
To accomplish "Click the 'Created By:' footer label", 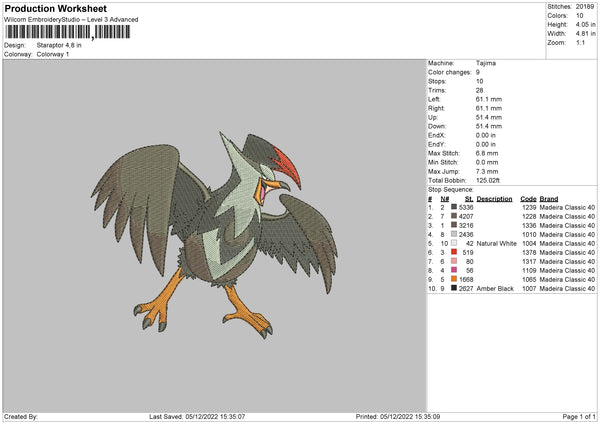I will point(21,417).
